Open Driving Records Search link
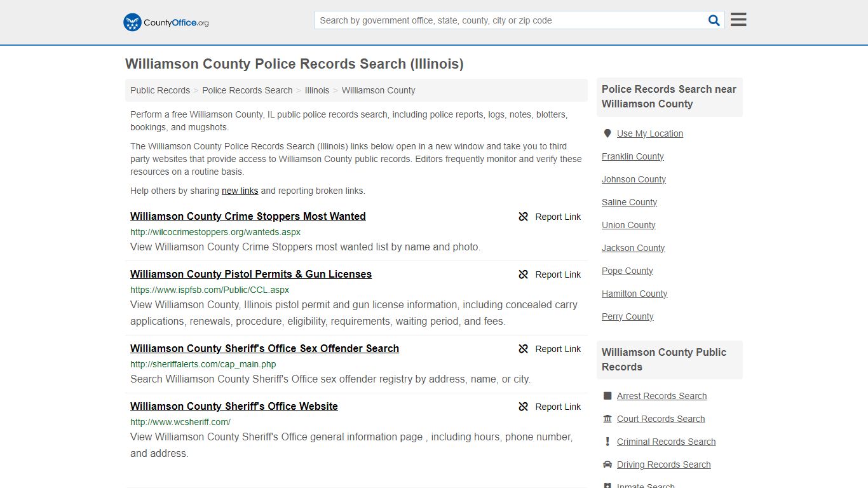 click(x=663, y=464)
